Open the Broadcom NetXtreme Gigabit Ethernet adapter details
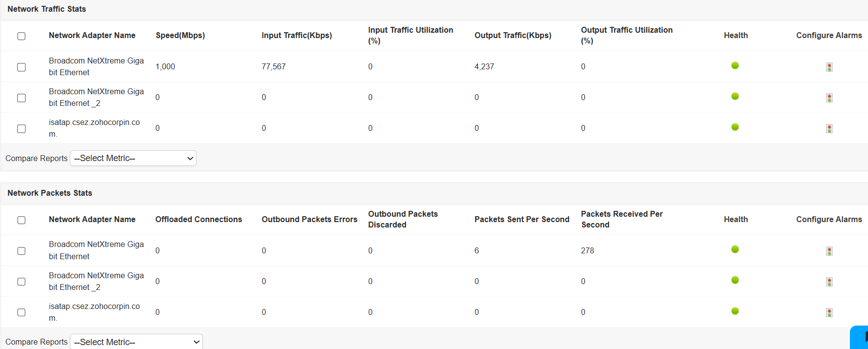868x349 pixels. click(96, 66)
